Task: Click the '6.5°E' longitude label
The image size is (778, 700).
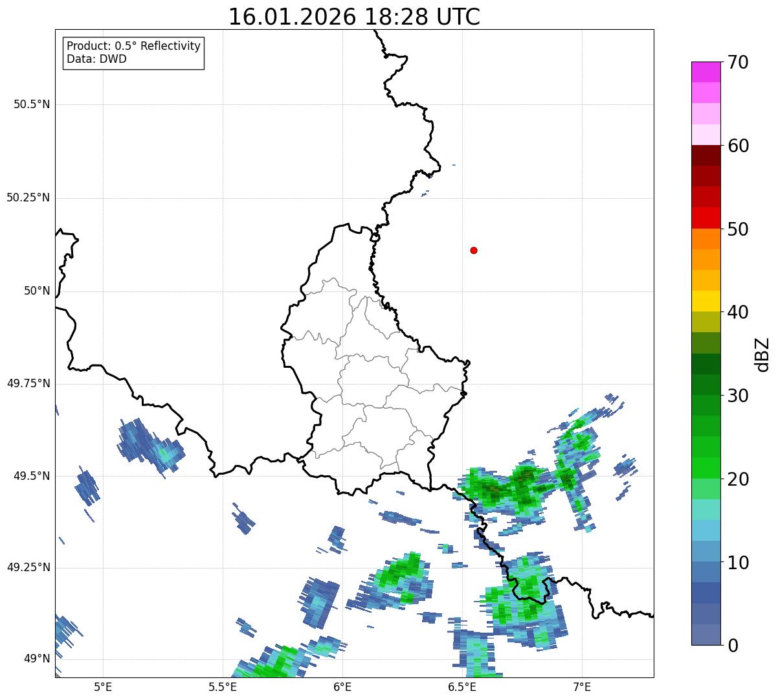Action: [462, 686]
